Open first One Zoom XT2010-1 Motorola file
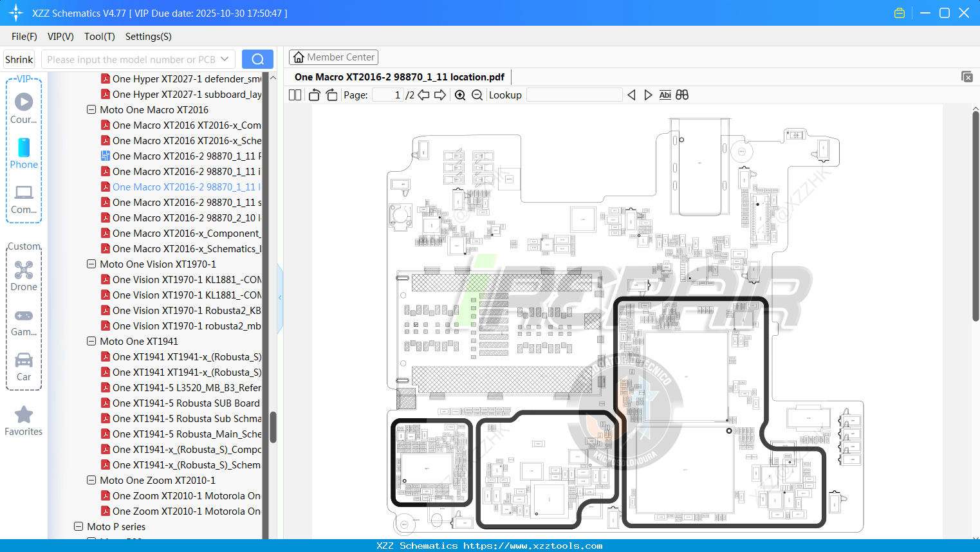Viewport: 980px width, 552px height. point(181,495)
